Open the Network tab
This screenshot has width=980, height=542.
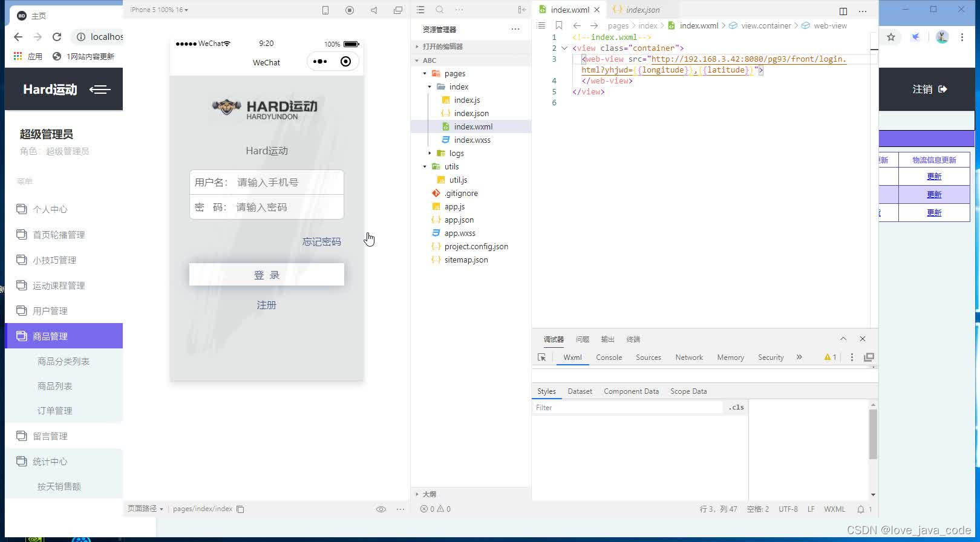(x=689, y=358)
